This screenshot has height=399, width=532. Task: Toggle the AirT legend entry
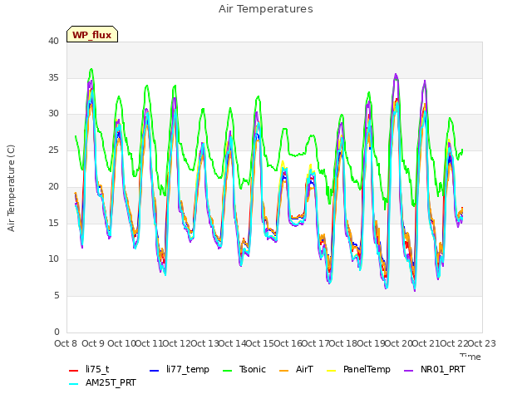[296, 369]
